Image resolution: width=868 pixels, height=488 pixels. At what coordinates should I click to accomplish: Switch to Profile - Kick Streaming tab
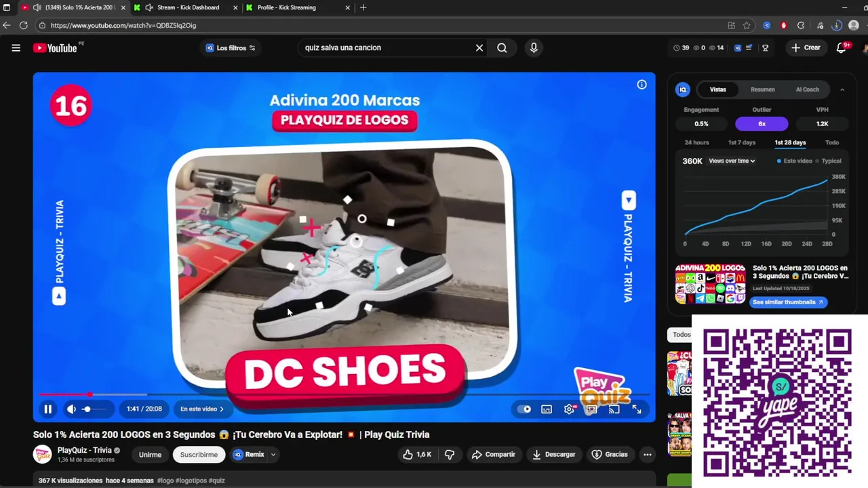pos(298,7)
